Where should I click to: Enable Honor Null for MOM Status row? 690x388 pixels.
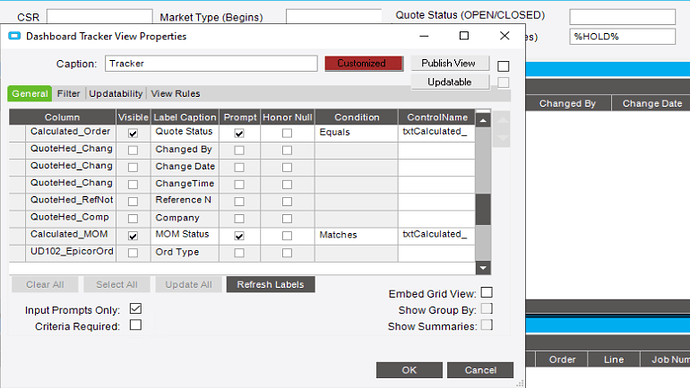(x=287, y=236)
